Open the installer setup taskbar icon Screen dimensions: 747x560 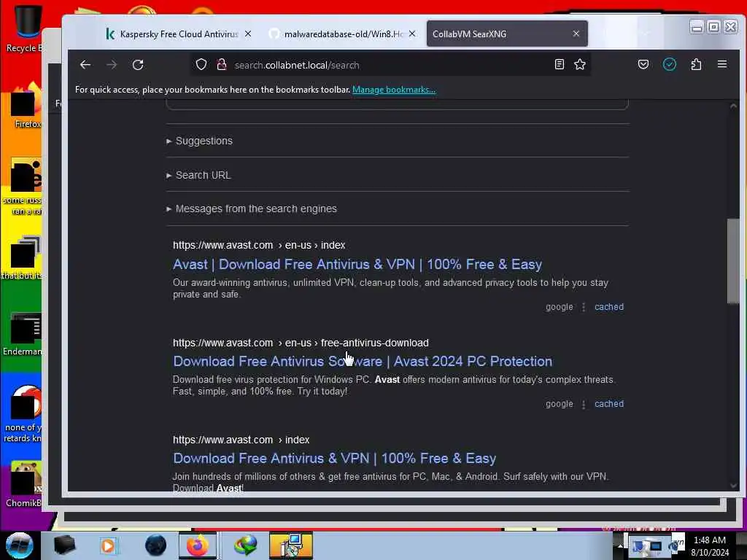pos(290,545)
